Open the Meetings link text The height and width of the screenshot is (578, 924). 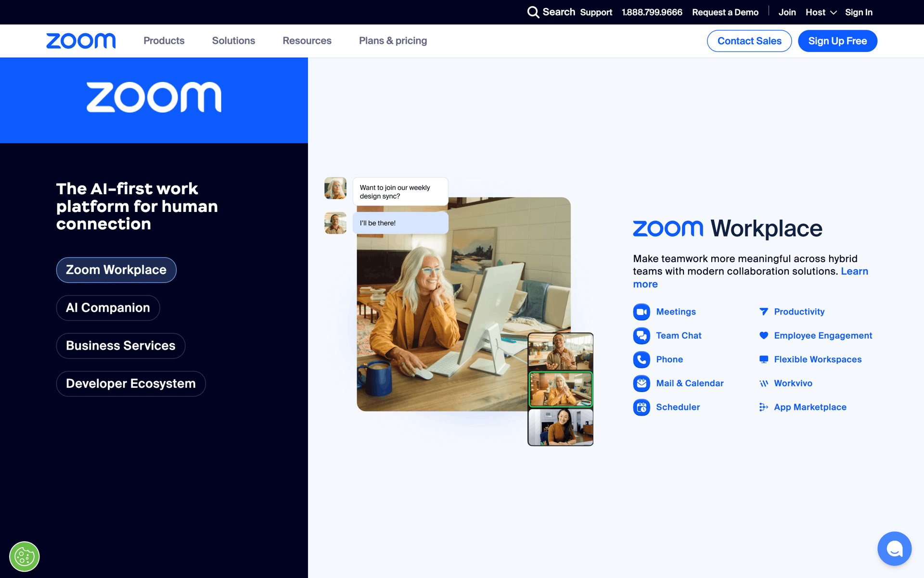coord(676,312)
